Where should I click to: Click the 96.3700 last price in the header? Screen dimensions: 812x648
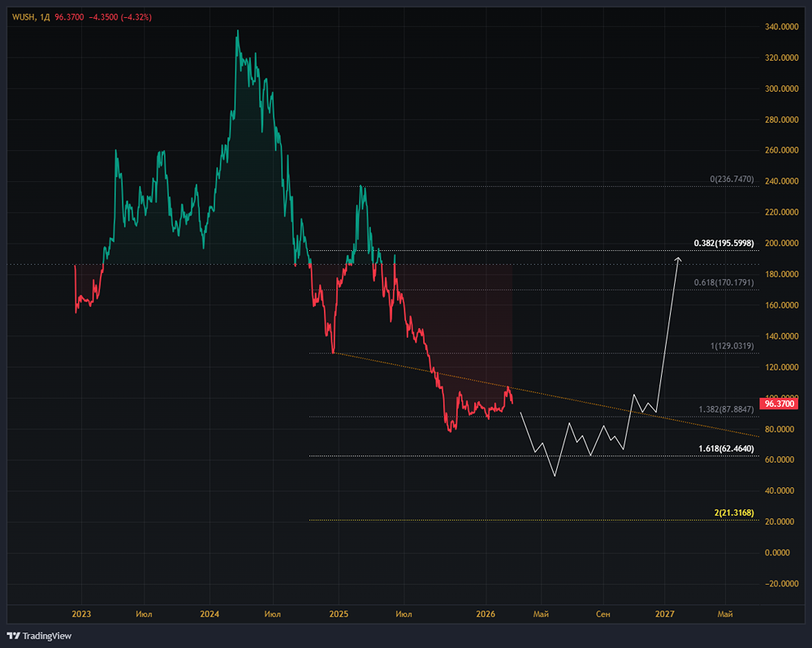pos(69,17)
